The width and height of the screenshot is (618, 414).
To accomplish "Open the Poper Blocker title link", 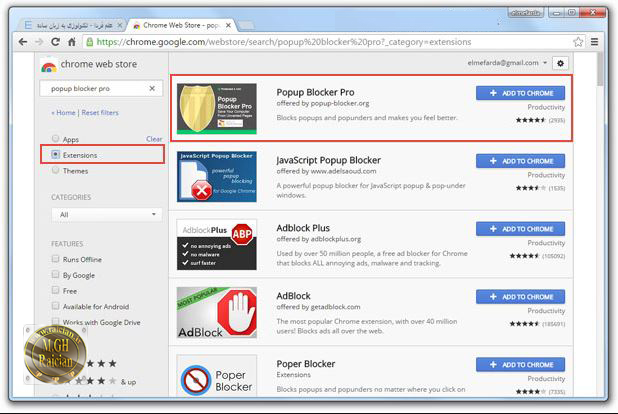I will [306, 364].
